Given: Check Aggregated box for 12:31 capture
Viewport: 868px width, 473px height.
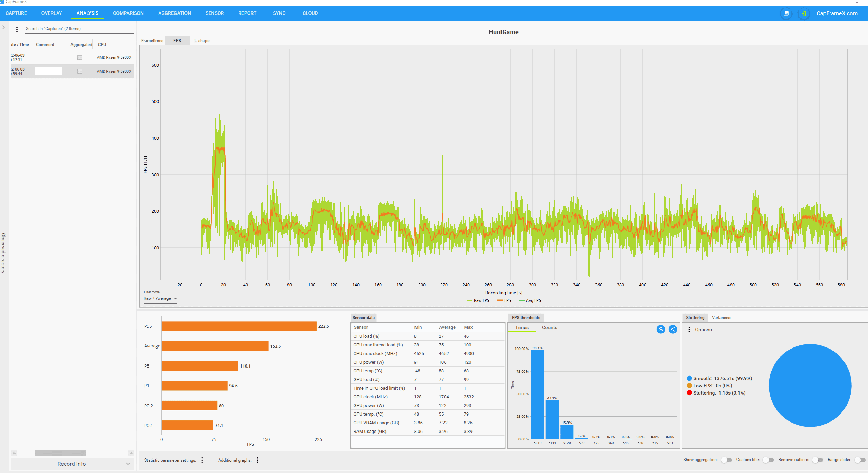Looking at the screenshot, I should (80, 57).
